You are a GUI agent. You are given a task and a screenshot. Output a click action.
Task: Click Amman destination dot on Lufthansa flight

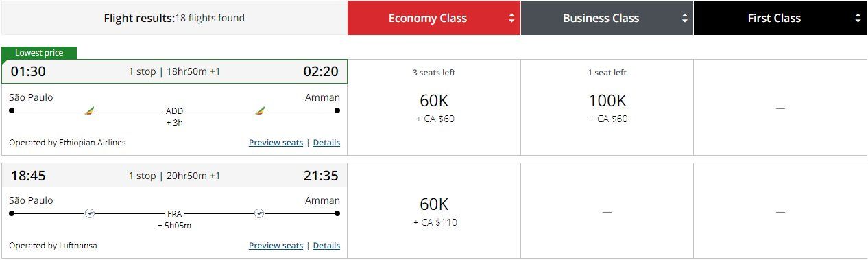337,213
